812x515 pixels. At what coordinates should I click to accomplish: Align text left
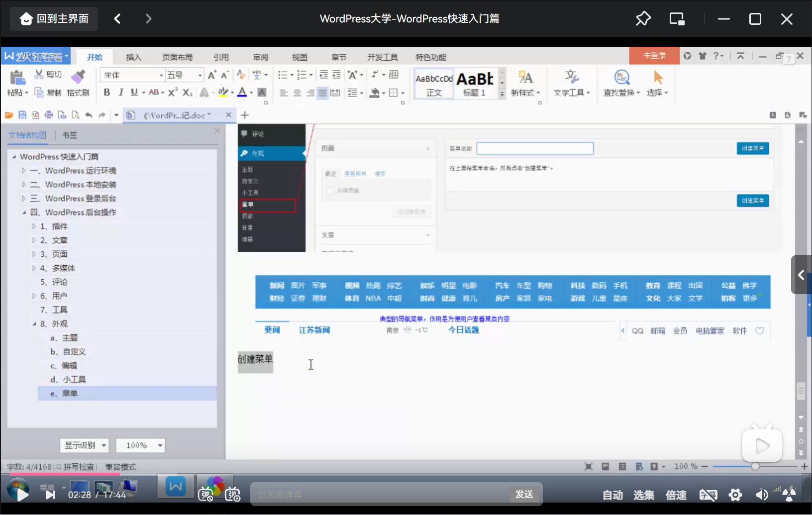point(284,93)
